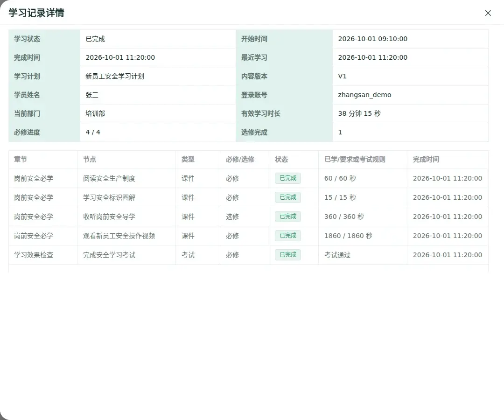Click the 360 / 360 秒 cell
The width and height of the screenshot is (504, 420).
363,217
